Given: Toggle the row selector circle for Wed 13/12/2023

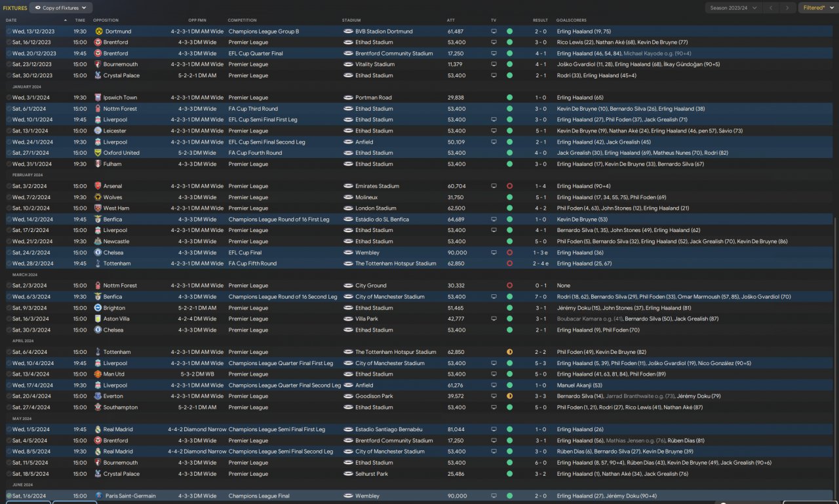Looking at the screenshot, I should (x=9, y=31).
